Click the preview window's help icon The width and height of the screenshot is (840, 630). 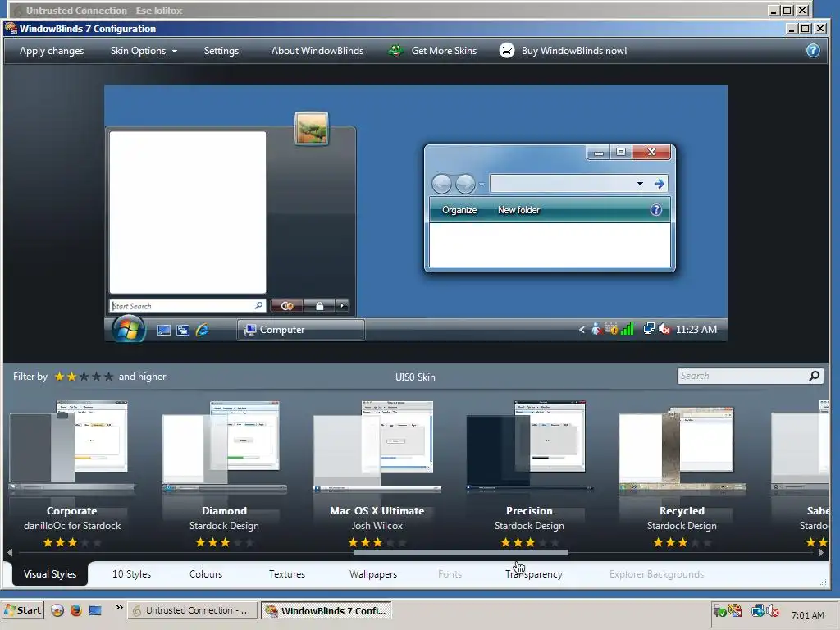click(655, 209)
